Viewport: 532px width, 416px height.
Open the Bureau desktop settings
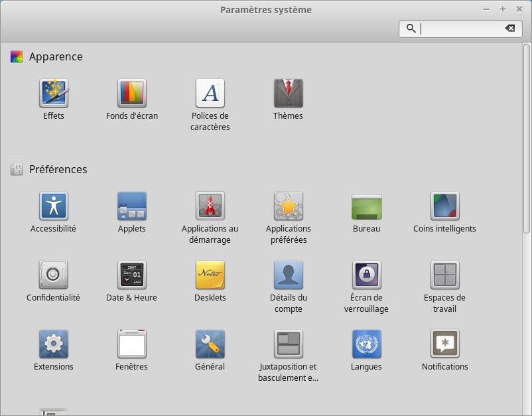[366, 207]
